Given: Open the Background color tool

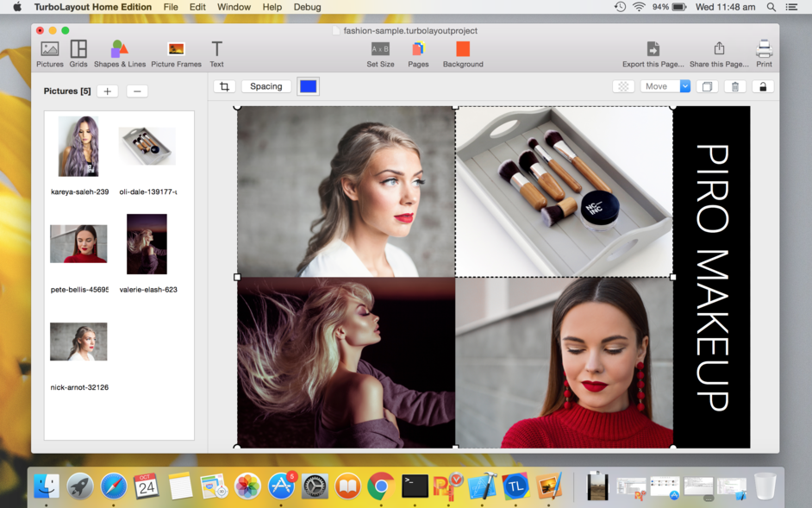Looking at the screenshot, I should tap(463, 53).
